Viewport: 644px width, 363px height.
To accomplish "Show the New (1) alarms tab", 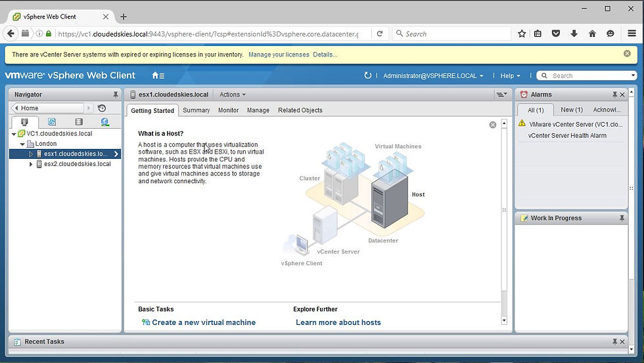I will [x=572, y=110].
